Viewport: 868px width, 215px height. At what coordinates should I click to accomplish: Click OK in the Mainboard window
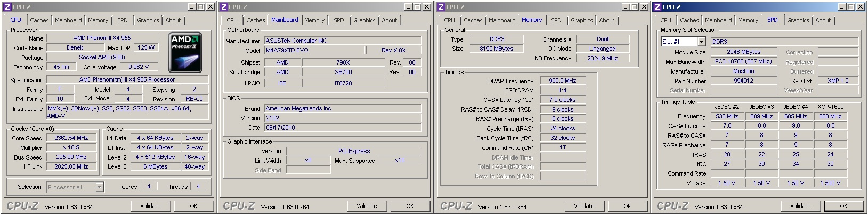point(410,206)
